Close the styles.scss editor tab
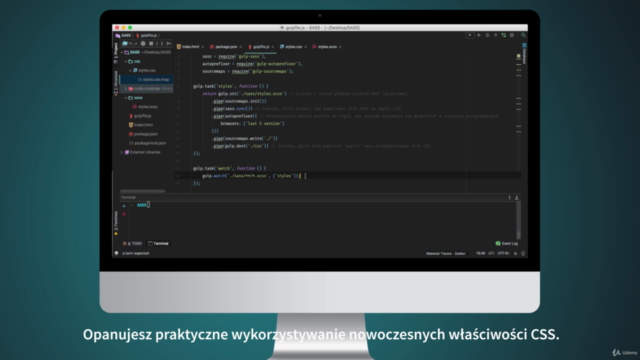640x360 pixels. pyautogui.click(x=340, y=47)
